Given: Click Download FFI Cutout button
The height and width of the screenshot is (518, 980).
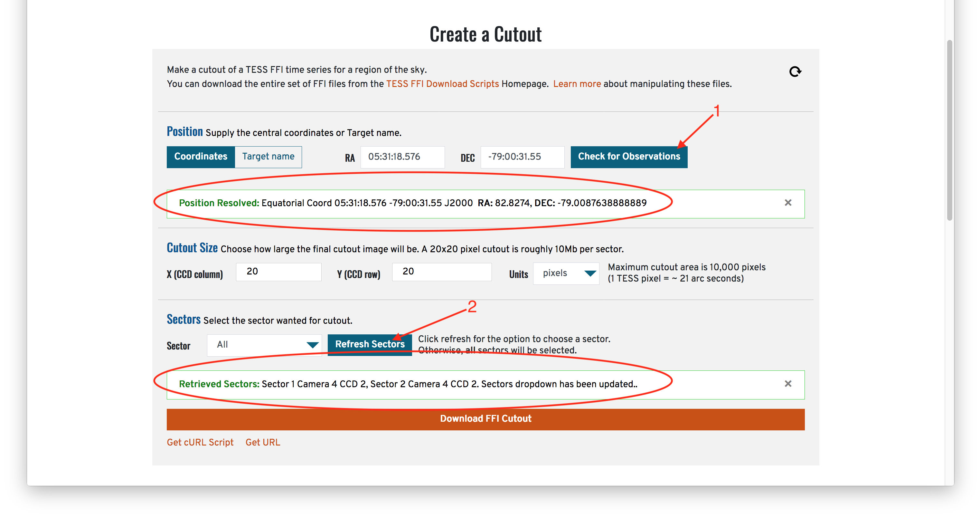Looking at the screenshot, I should pos(485,419).
